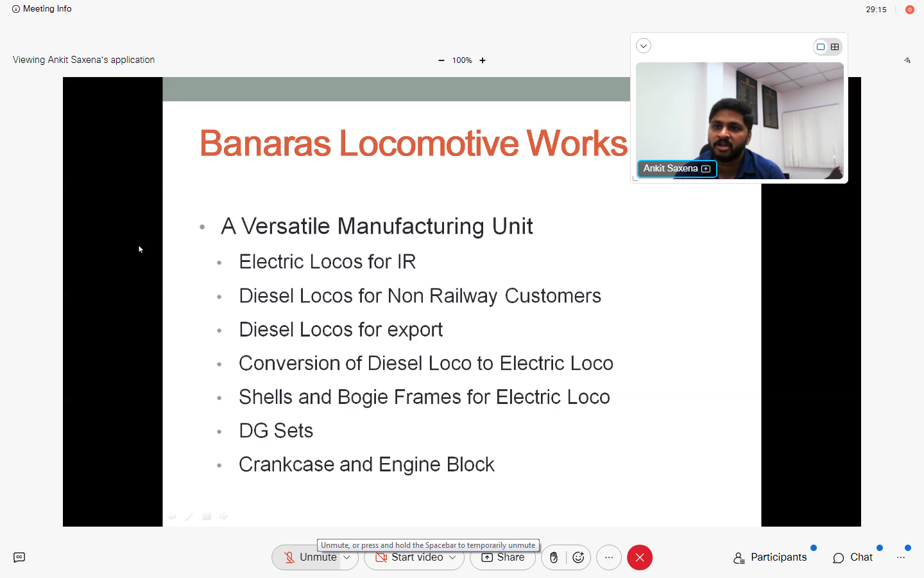Viewport: 924px width, 578px height.
Task: Collapse the floating video panel chevron
Action: [644, 46]
